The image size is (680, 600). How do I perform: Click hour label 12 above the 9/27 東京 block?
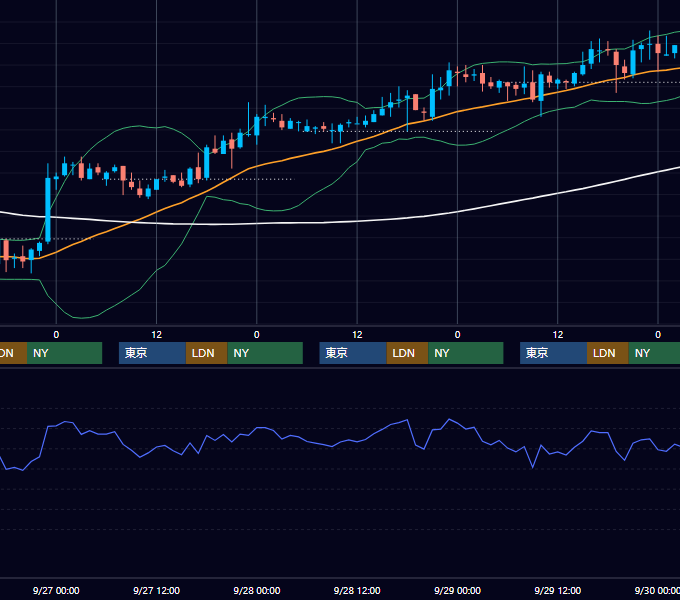tap(157, 335)
